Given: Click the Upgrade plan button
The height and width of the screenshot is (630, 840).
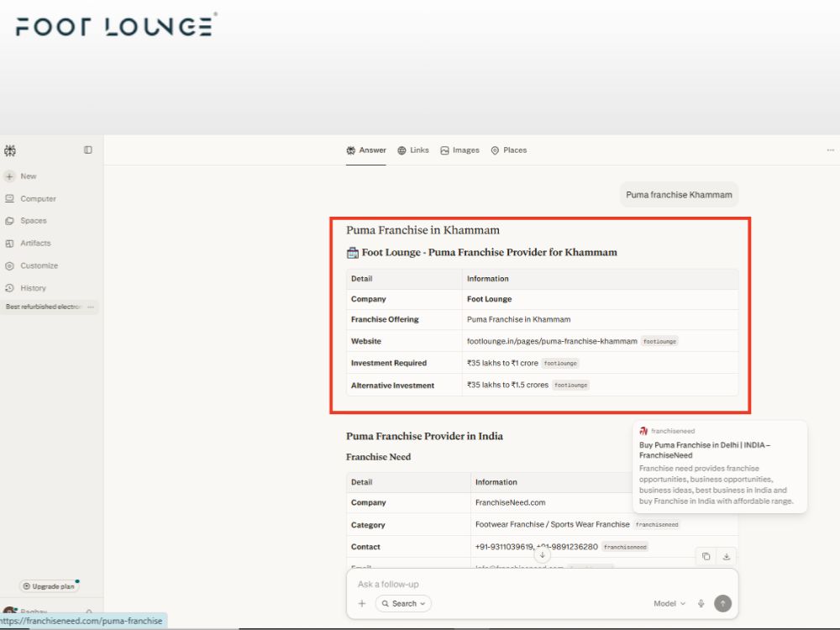Looking at the screenshot, I should (49, 586).
